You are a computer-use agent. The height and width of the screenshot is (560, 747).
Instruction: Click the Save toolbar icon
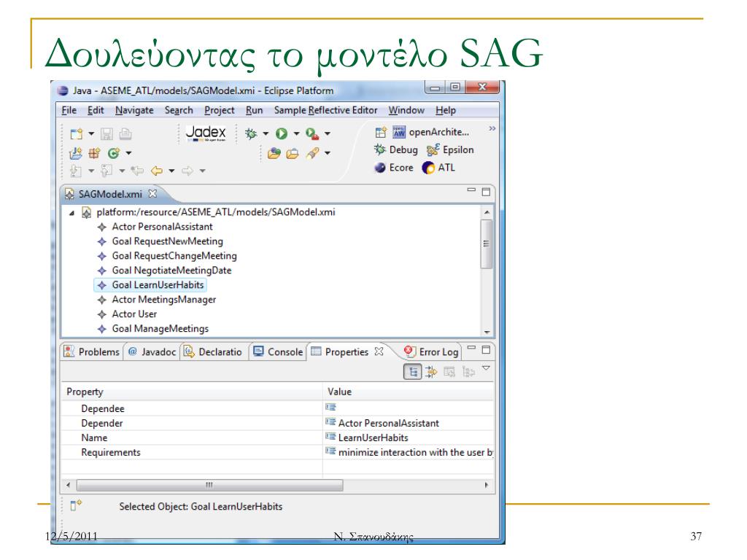107,134
